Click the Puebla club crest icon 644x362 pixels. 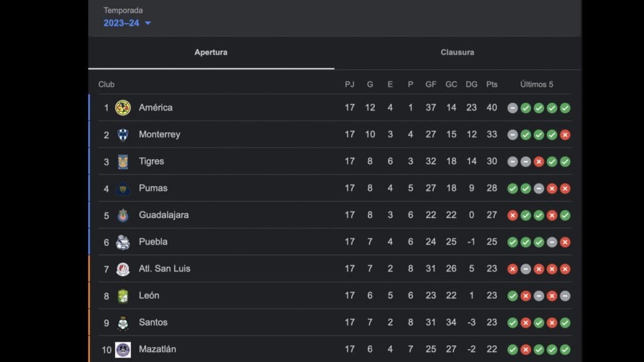[x=123, y=242]
